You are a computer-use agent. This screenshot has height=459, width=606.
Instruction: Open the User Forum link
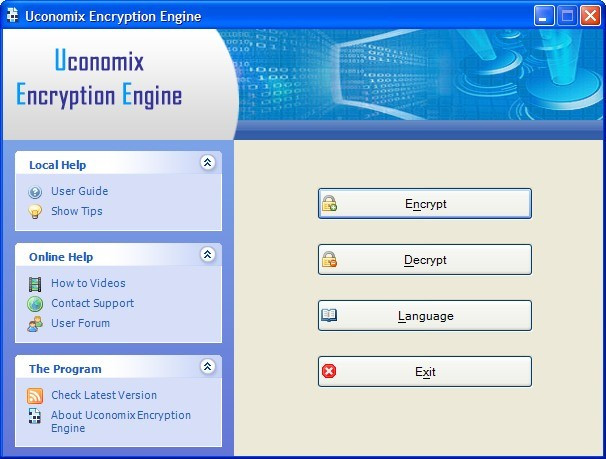tap(81, 323)
